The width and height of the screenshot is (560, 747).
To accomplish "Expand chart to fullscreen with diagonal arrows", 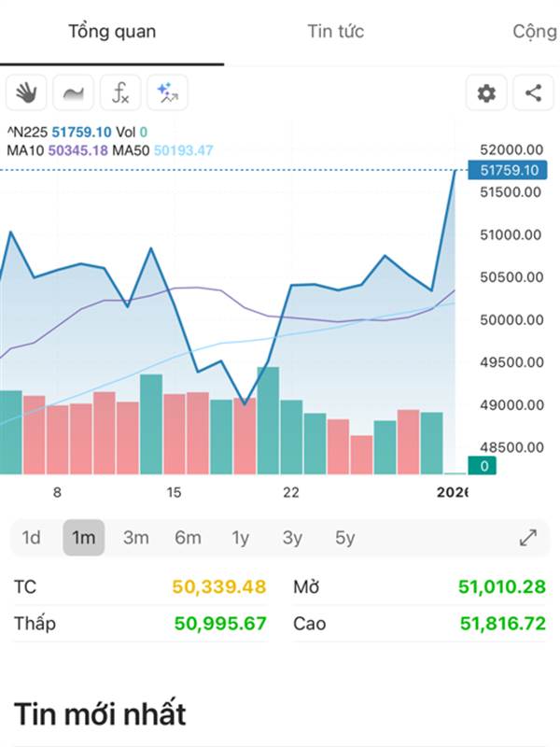I will (528, 538).
